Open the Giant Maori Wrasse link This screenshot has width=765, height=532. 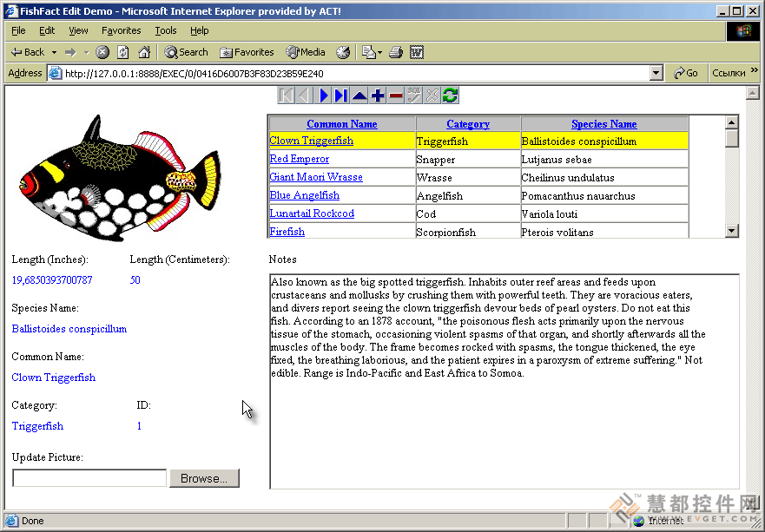(316, 177)
